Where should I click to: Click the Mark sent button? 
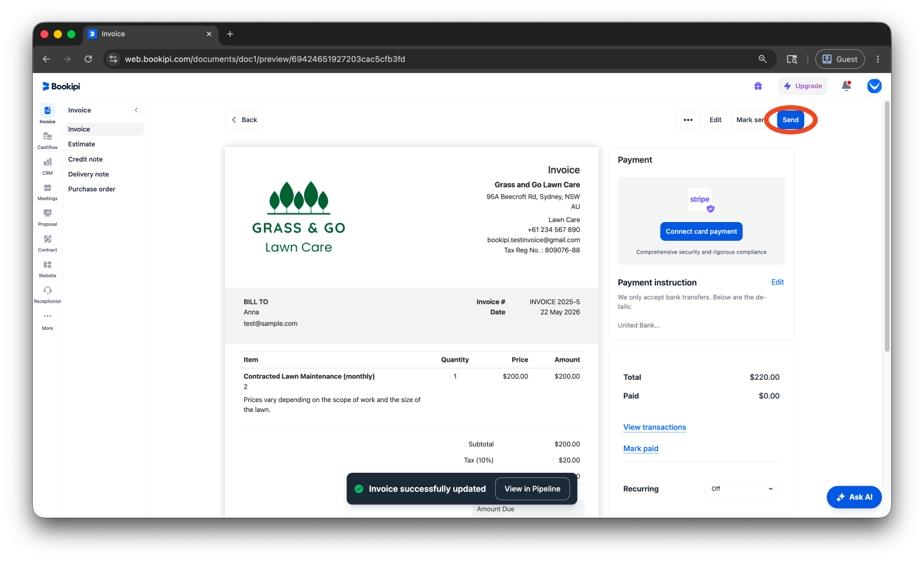click(749, 120)
